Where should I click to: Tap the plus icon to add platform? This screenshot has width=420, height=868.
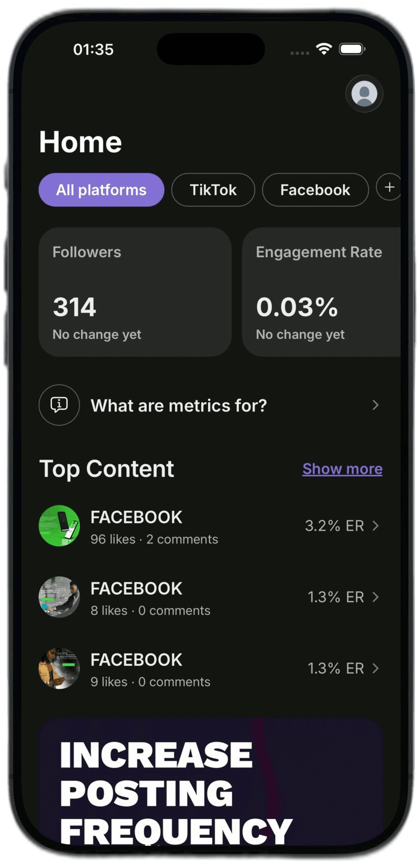[389, 187]
